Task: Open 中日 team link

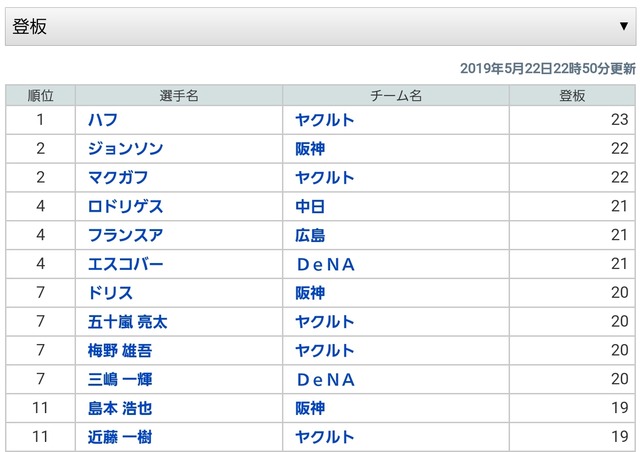Action: click(310, 206)
